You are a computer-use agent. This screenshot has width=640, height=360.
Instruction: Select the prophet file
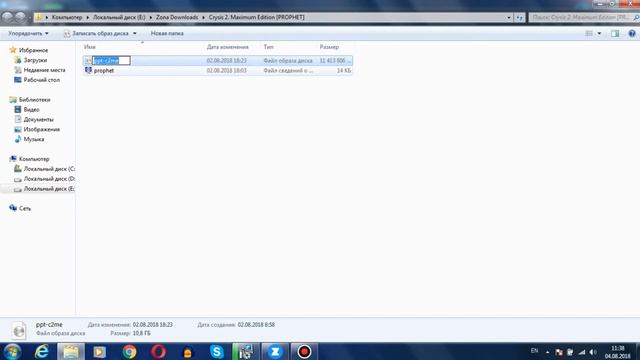click(x=218, y=71)
